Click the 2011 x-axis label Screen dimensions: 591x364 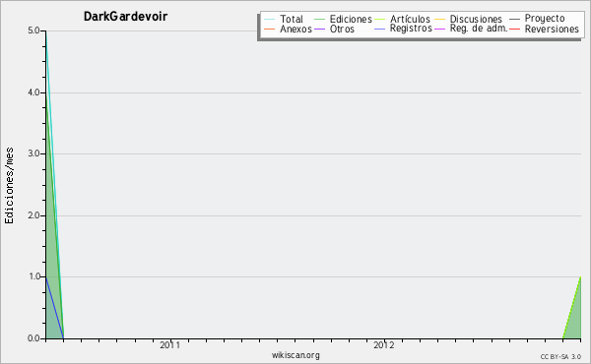[x=170, y=345]
